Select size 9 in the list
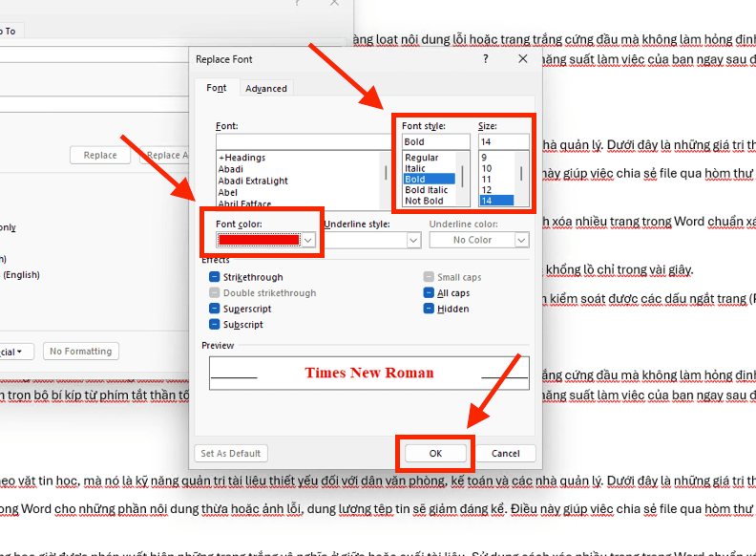 (x=484, y=158)
